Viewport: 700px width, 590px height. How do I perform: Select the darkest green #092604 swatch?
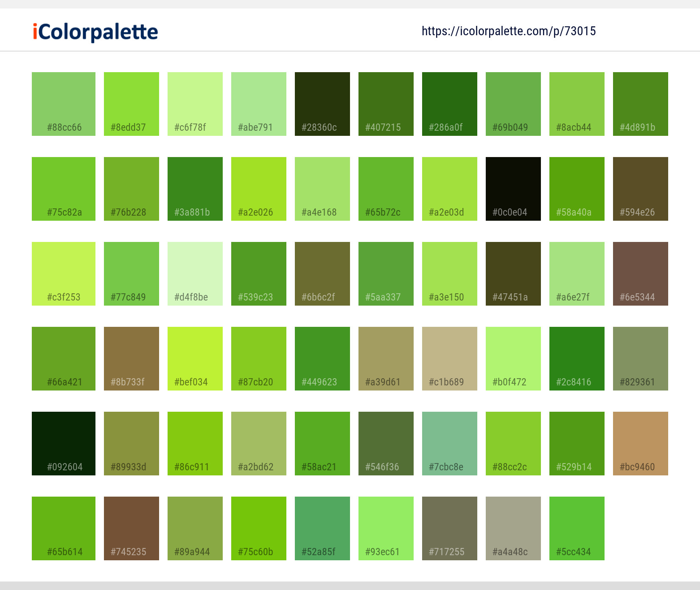coord(64,444)
